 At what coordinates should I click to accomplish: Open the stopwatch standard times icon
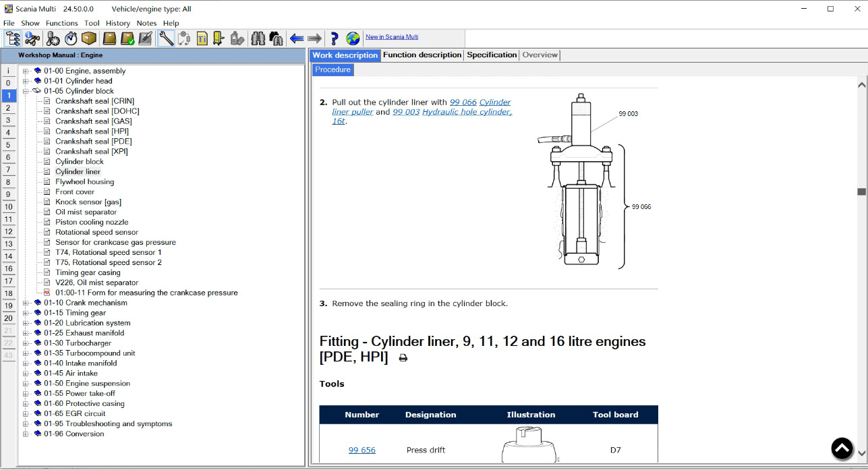click(71, 38)
